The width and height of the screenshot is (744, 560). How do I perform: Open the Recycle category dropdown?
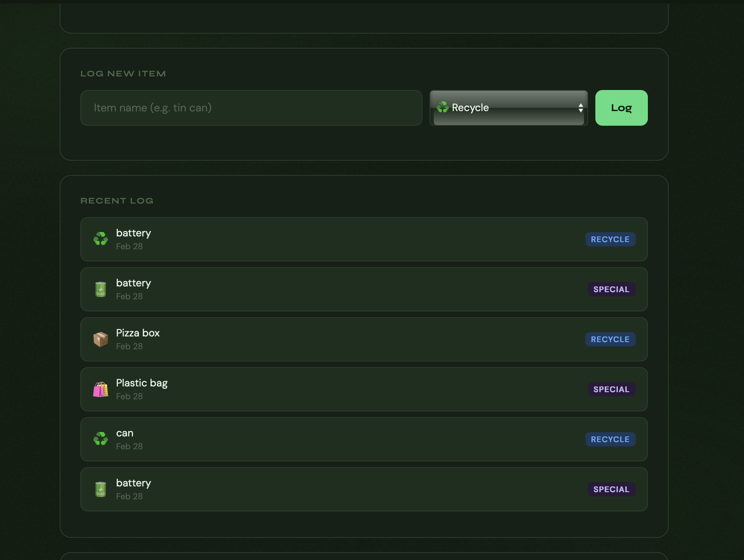pyautogui.click(x=508, y=108)
